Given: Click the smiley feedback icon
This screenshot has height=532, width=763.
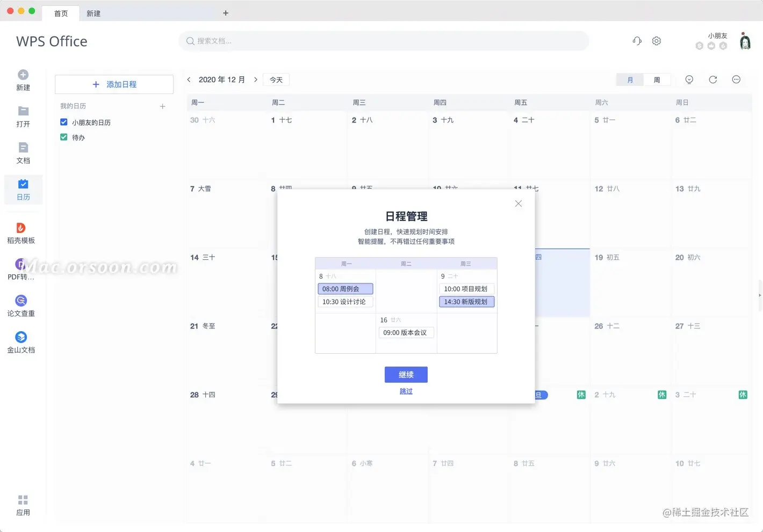Looking at the screenshot, I should pyautogui.click(x=689, y=79).
